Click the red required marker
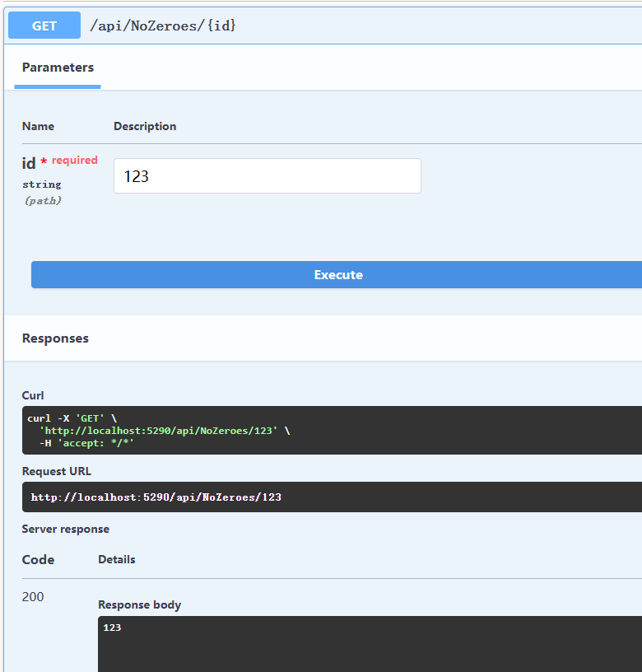The height and width of the screenshot is (672, 642). tap(69, 161)
